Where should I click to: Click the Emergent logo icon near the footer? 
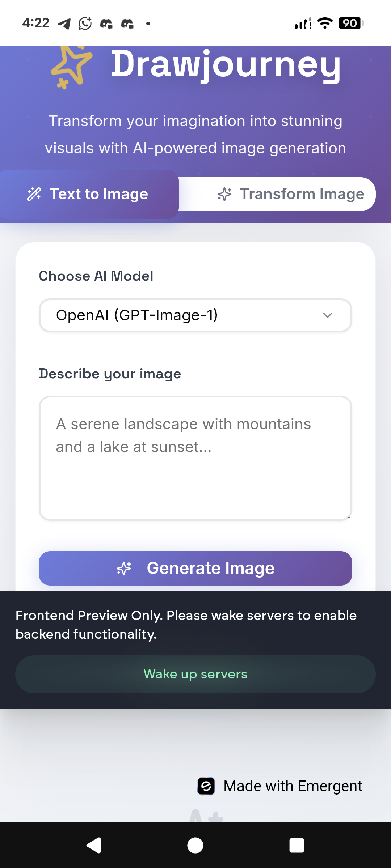point(206,786)
